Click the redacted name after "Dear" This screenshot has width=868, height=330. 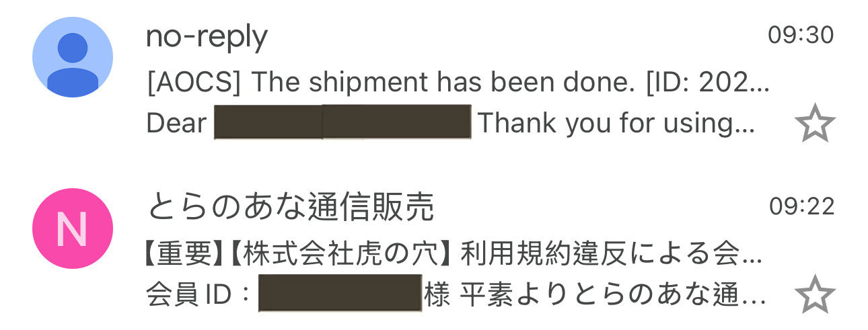click(342, 122)
